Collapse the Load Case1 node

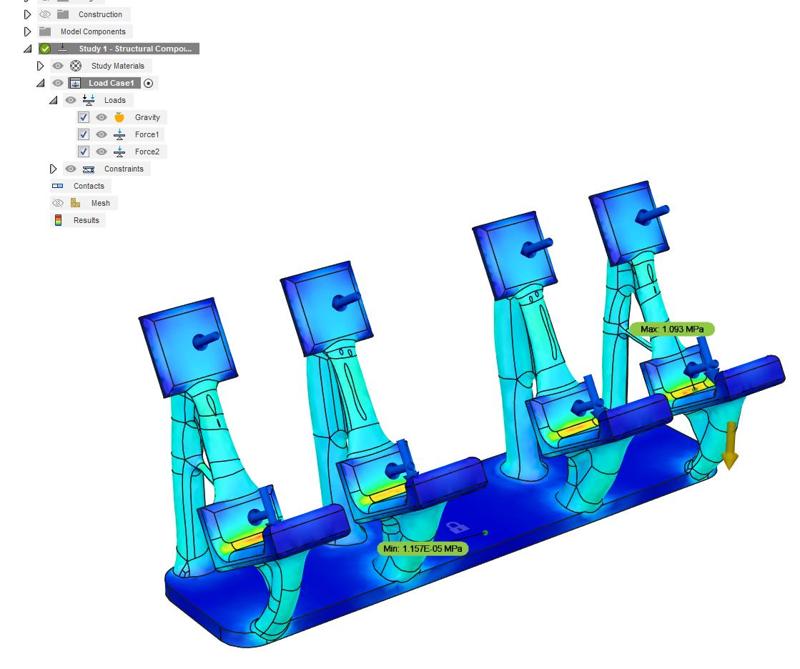40,83
